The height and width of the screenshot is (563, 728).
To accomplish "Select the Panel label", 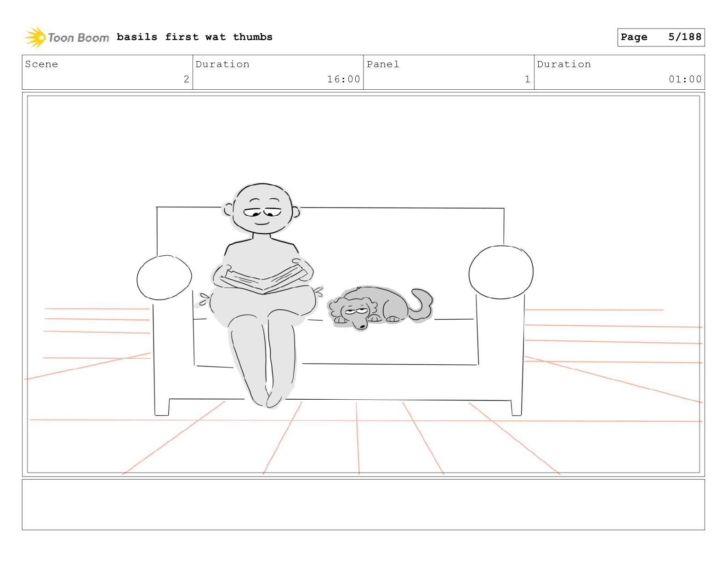I will click(382, 64).
